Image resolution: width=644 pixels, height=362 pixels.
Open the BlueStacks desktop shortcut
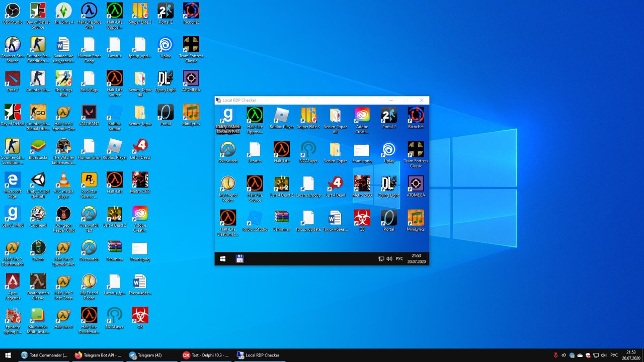[x=38, y=149]
